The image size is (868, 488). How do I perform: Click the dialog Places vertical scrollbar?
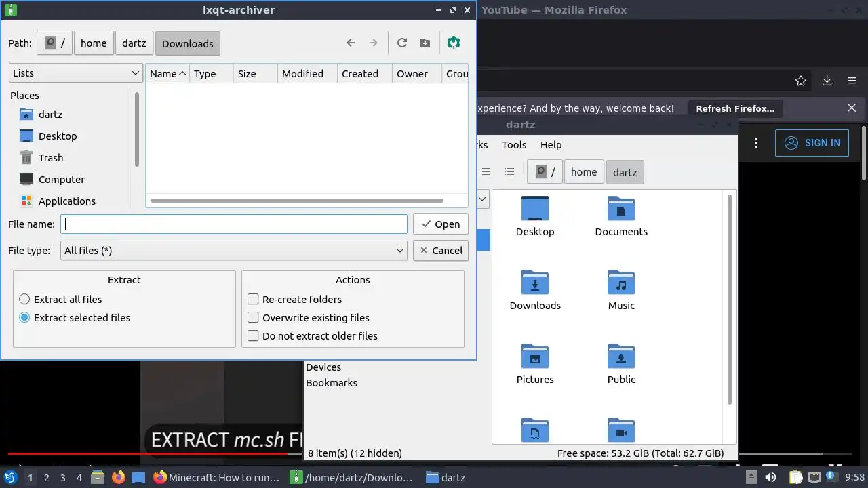click(x=137, y=129)
